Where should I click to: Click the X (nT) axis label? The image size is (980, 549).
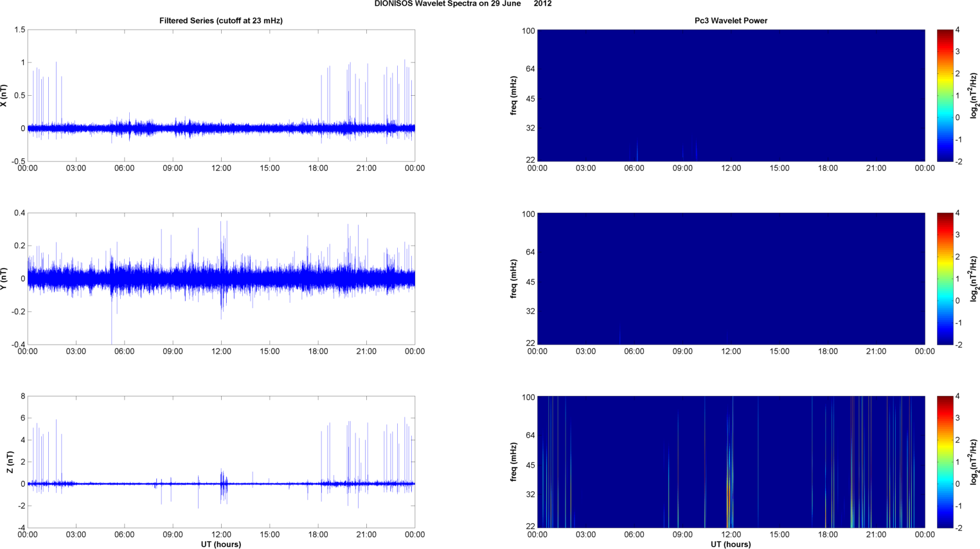click(4, 96)
